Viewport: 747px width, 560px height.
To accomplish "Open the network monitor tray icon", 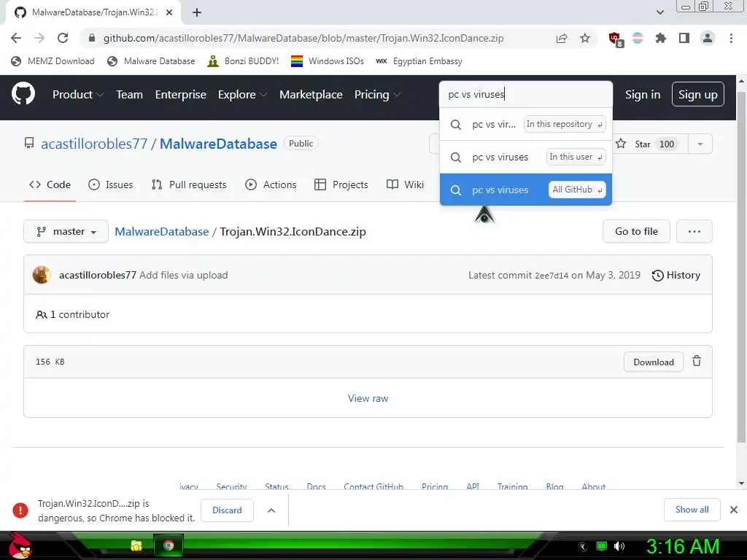I will click(x=602, y=546).
